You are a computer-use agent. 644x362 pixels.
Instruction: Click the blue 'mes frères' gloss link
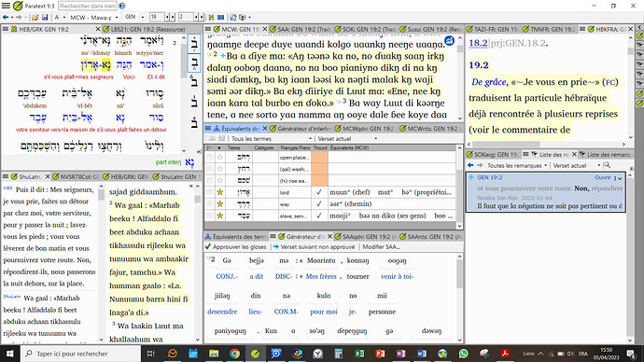(x=321, y=276)
